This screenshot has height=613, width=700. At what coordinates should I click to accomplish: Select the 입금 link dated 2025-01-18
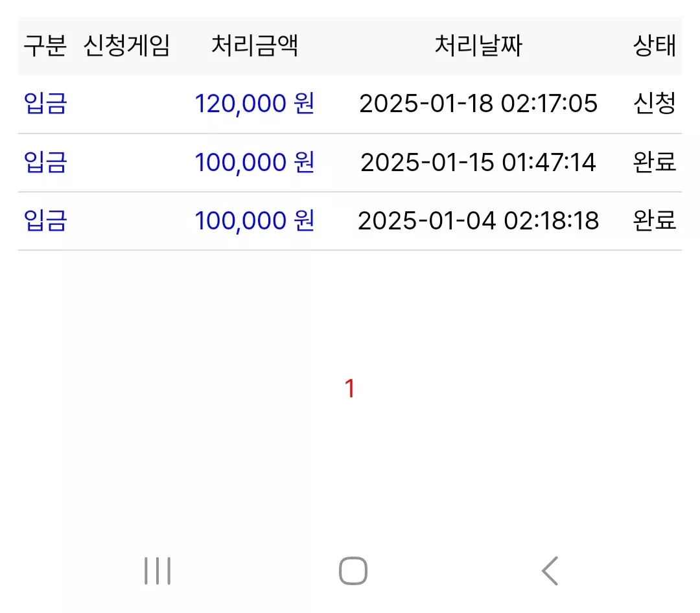[45, 104]
